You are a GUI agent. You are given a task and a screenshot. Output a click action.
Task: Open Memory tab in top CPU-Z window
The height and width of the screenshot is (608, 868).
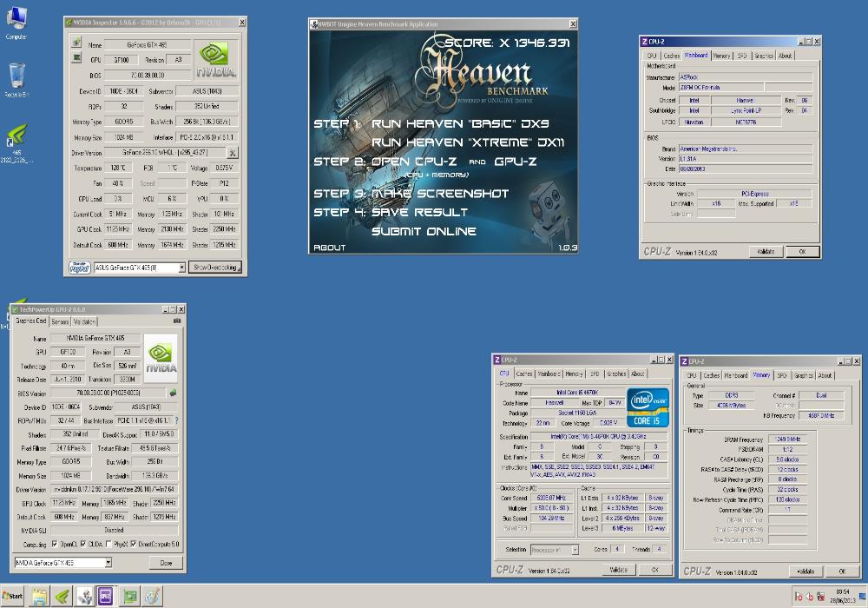721,56
